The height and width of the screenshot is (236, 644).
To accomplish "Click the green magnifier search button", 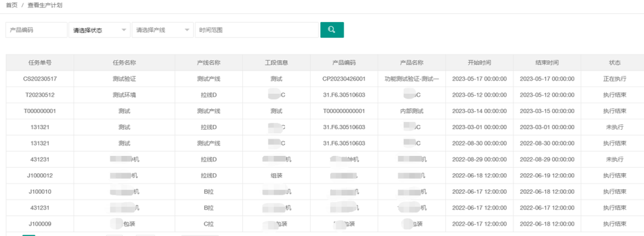I will 332,30.
